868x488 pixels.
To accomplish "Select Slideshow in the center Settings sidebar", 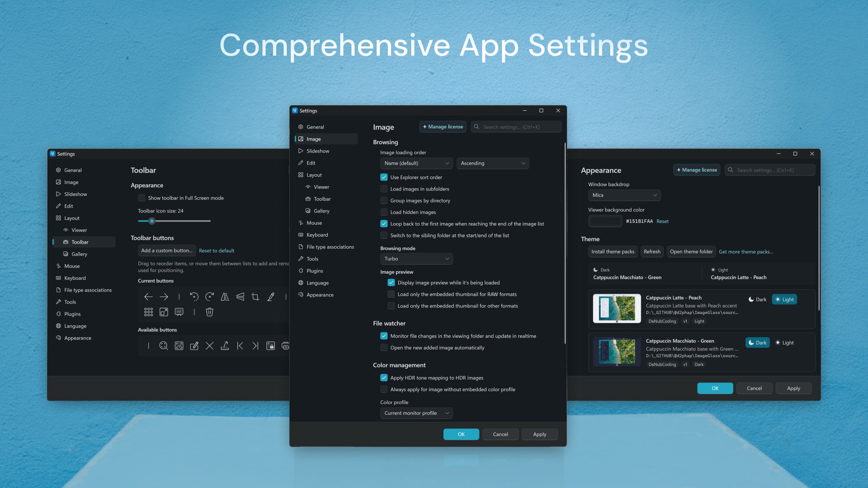I will coord(326,151).
